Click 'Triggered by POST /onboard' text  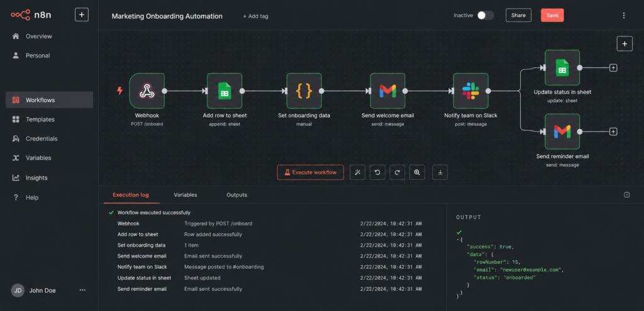point(218,223)
